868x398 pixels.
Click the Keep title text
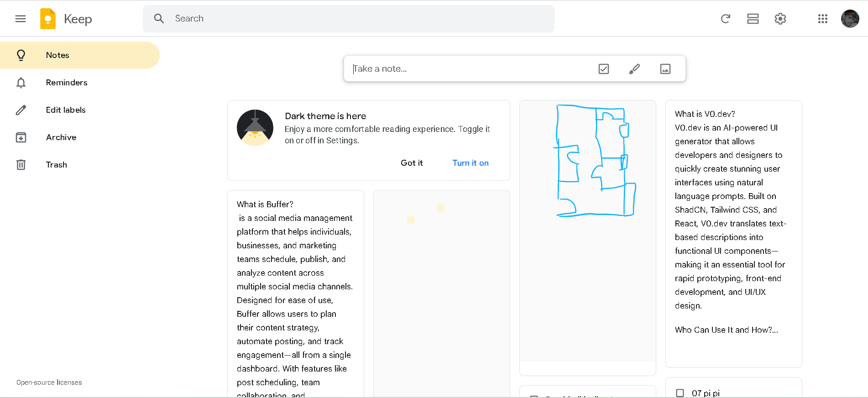click(78, 19)
